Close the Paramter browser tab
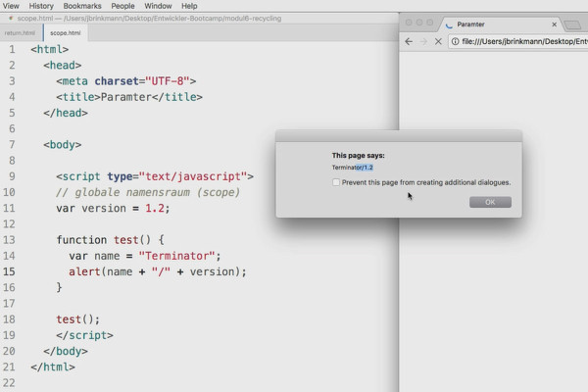The height and width of the screenshot is (392, 588). (x=555, y=24)
